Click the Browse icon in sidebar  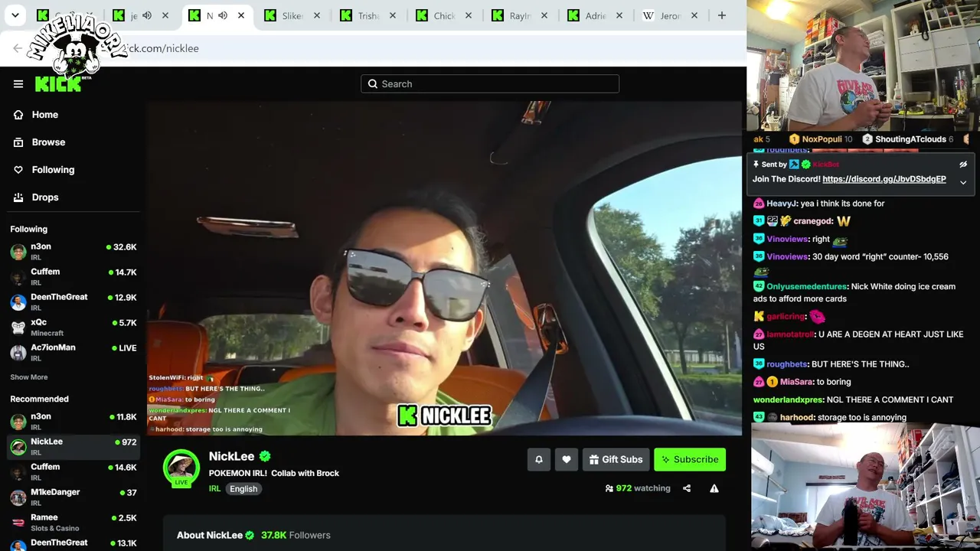click(18, 142)
